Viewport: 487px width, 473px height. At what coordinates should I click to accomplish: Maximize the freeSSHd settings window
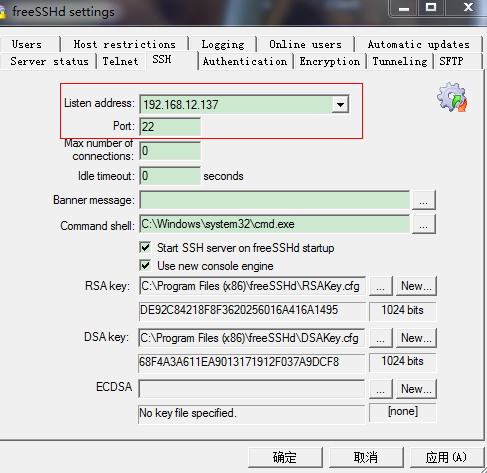coord(431,7)
